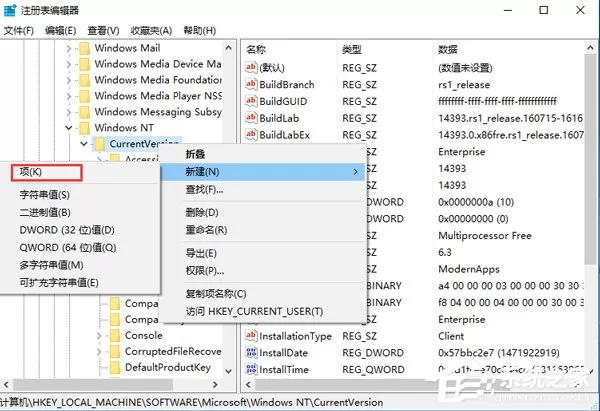Click the Windows Media Device Ma folder icon
Viewport: 600px width, 411px height.
[85, 64]
